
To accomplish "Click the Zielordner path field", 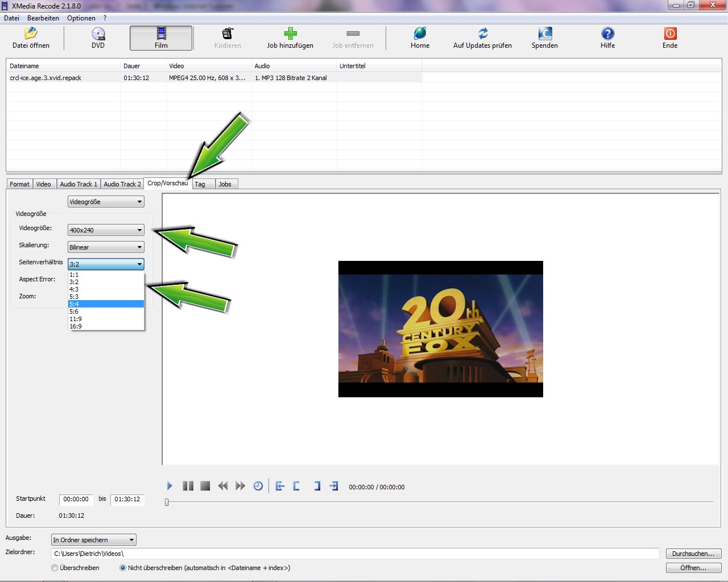I will click(355, 554).
